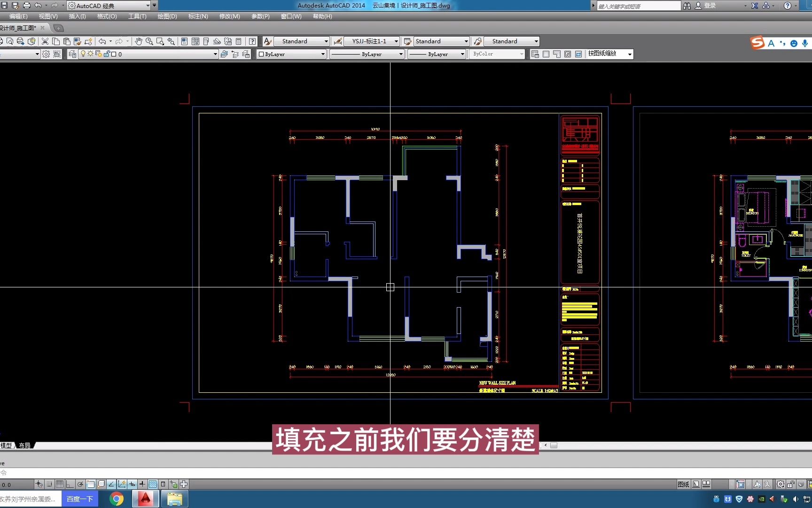Toggle the layer 0 lightbulb on/off
812x508 pixels.
pos(83,54)
